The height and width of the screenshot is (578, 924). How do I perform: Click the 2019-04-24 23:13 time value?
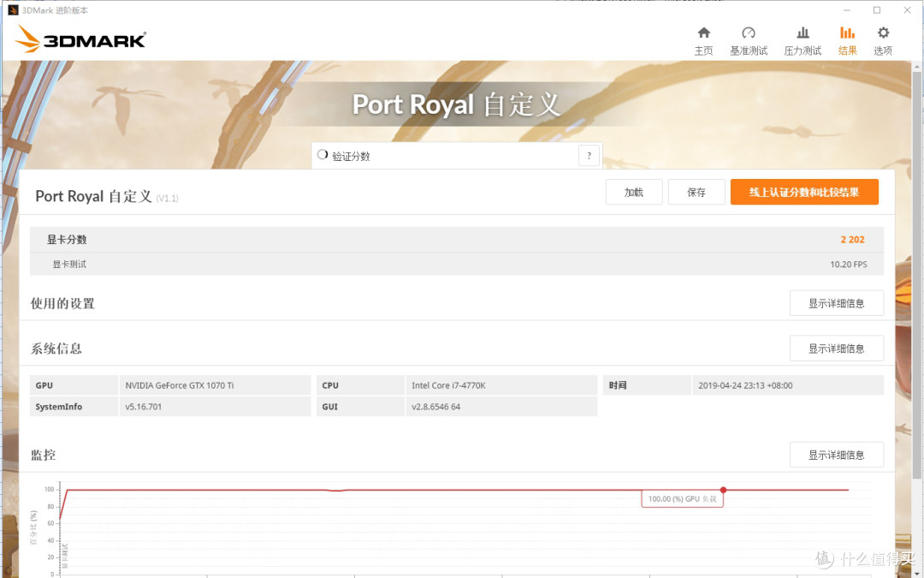click(745, 385)
